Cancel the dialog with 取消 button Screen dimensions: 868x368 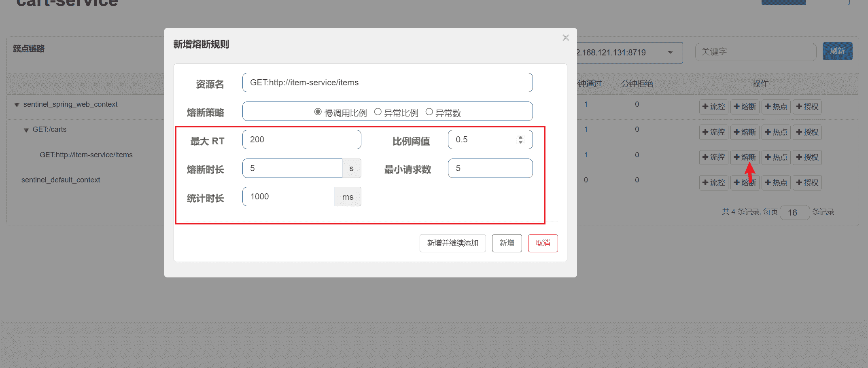543,243
